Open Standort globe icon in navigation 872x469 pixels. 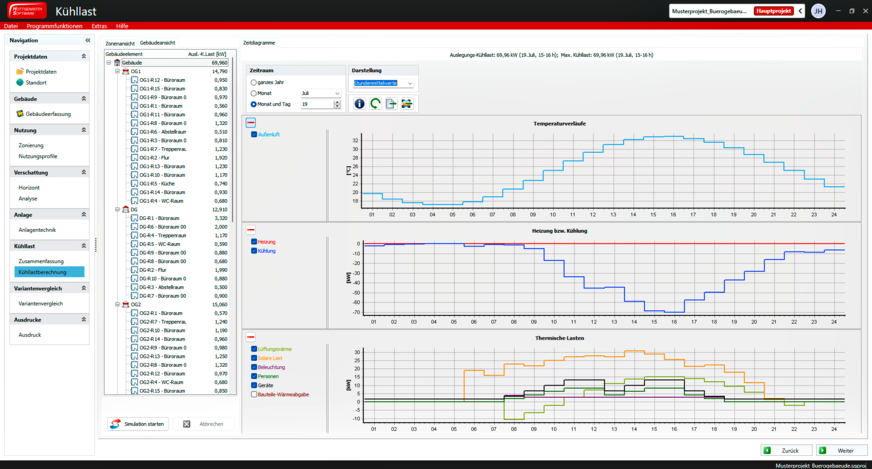20,83
